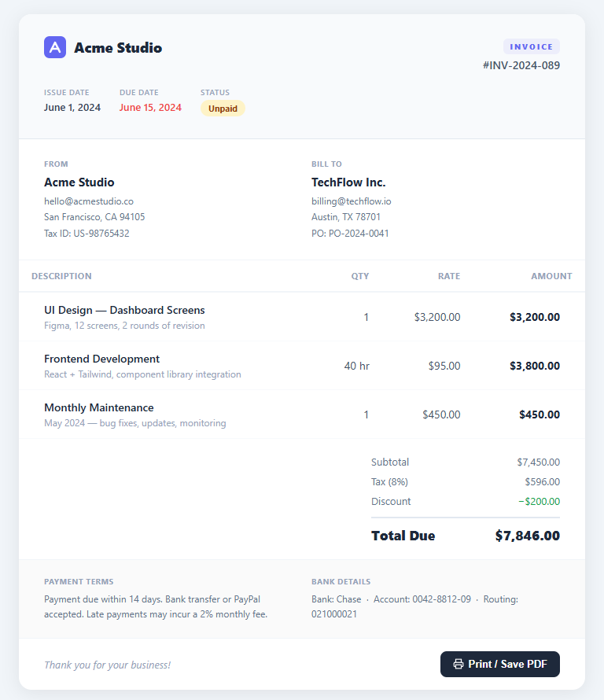Click billing@techflow.io email address
Screen dimensions: 604x700
coord(352,201)
